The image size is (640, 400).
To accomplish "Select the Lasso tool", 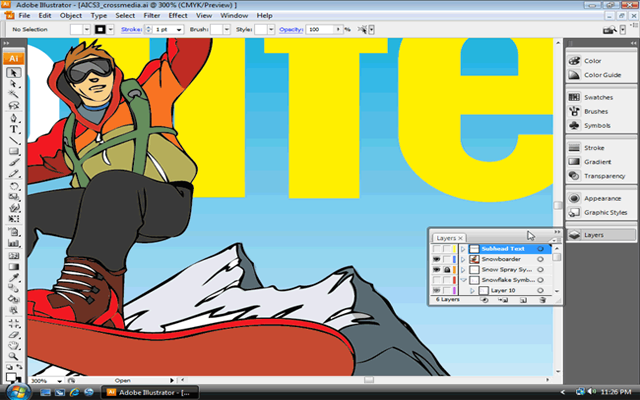I will (x=13, y=106).
